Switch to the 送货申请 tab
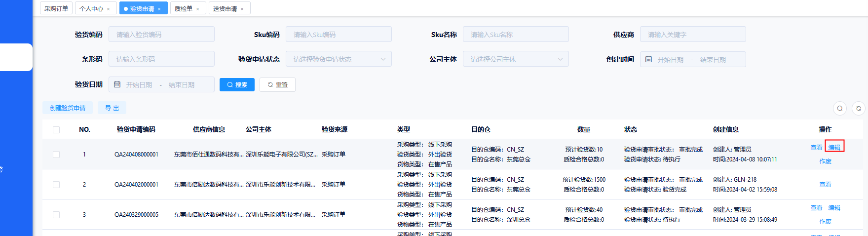 (225, 8)
